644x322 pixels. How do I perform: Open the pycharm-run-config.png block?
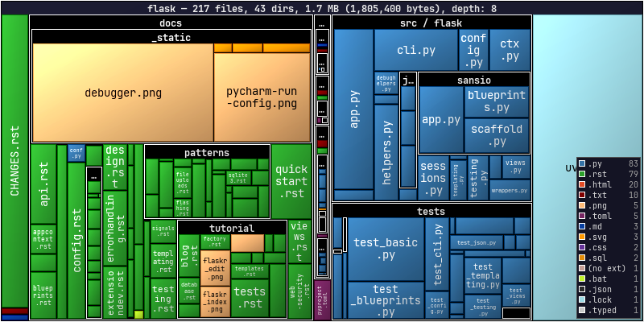click(x=262, y=97)
